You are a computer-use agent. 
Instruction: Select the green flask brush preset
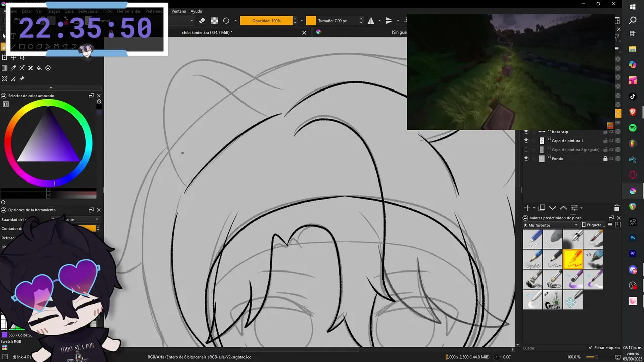tap(553, 300)
